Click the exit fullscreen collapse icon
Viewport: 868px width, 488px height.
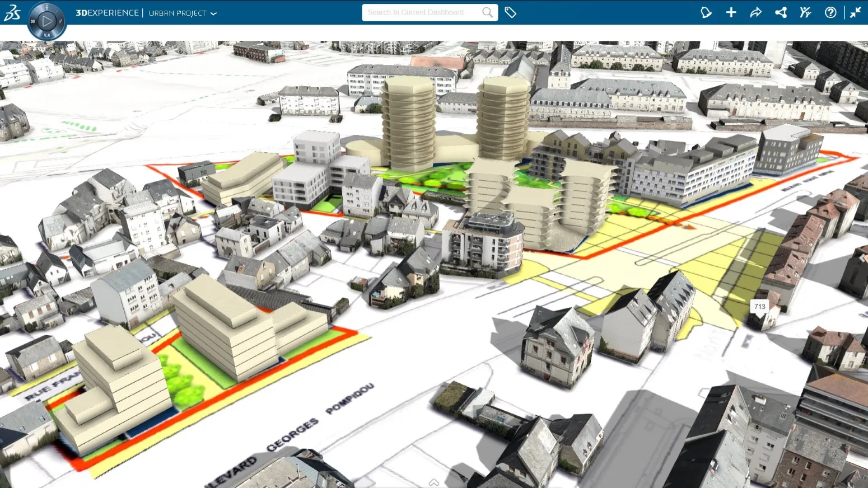tap(855, 12)
